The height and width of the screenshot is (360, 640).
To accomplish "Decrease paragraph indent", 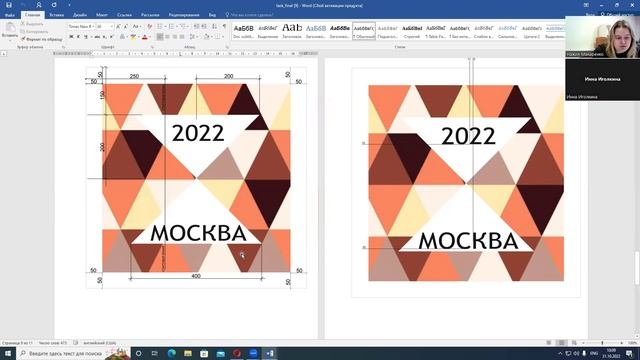I will (197, 26).
